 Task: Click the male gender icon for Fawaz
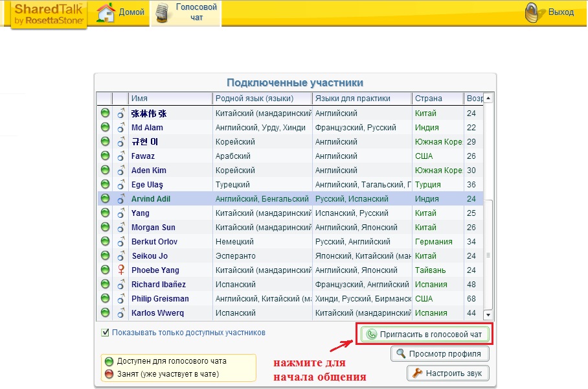click(120, 156)
